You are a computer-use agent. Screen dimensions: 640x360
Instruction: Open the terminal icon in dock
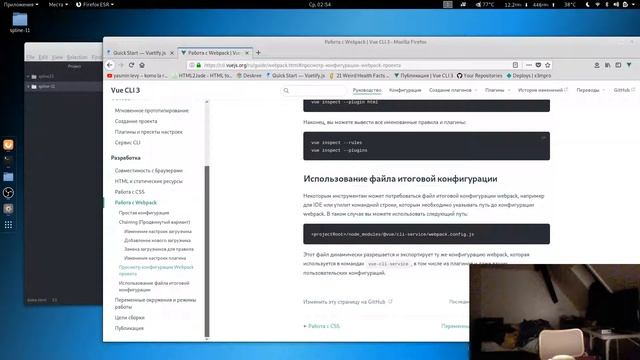(x=8, y=160)
